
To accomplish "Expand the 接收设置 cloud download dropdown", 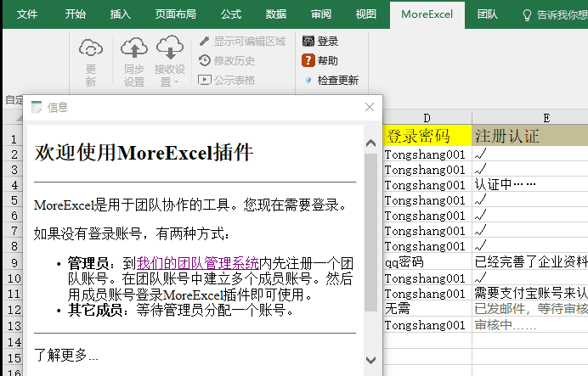I will (170, 61).
